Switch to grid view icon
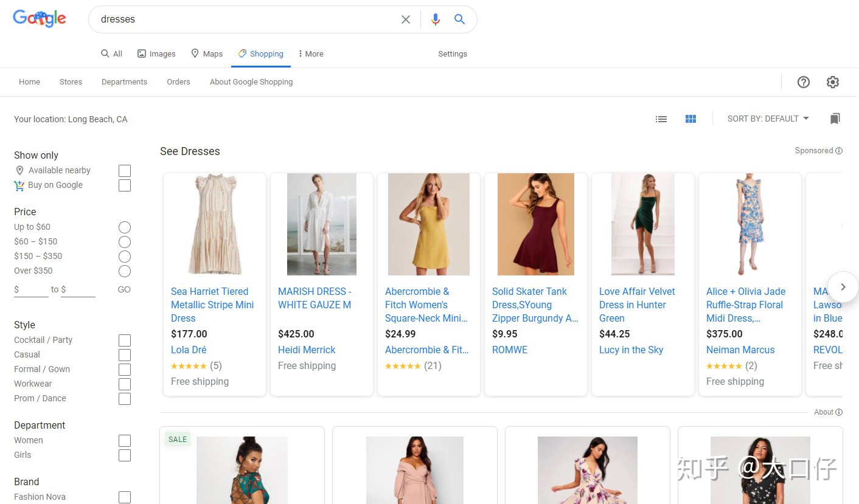The image size is (859, 504). [x=690, y=119]
